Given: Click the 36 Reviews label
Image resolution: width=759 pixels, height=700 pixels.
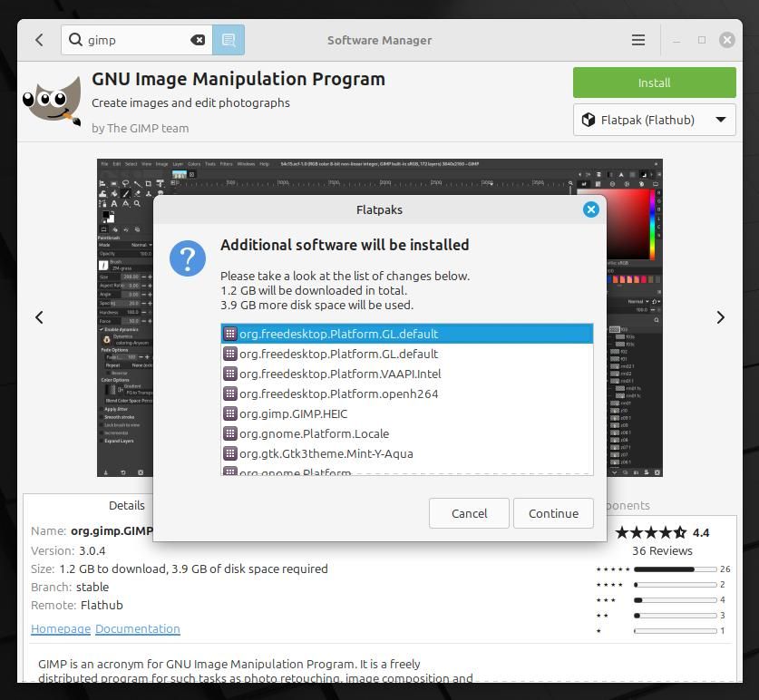Looking at the screenshot, I should 662,551.
